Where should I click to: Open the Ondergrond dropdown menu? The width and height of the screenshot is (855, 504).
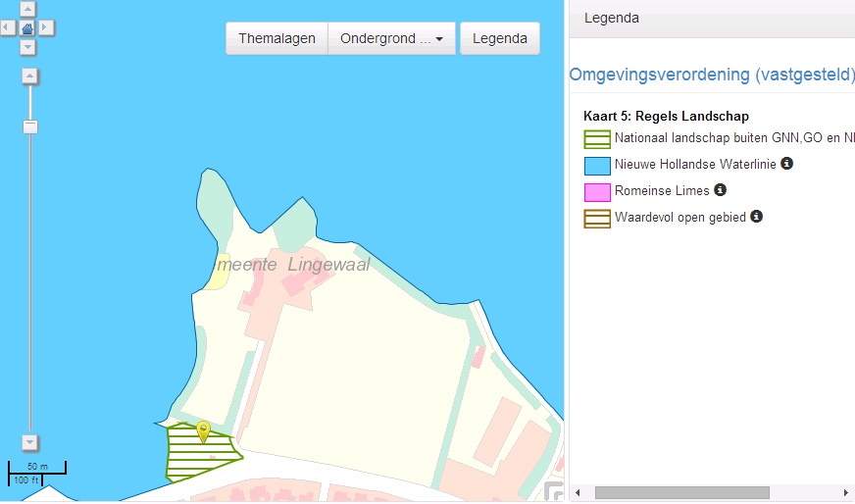coord(391,38)
